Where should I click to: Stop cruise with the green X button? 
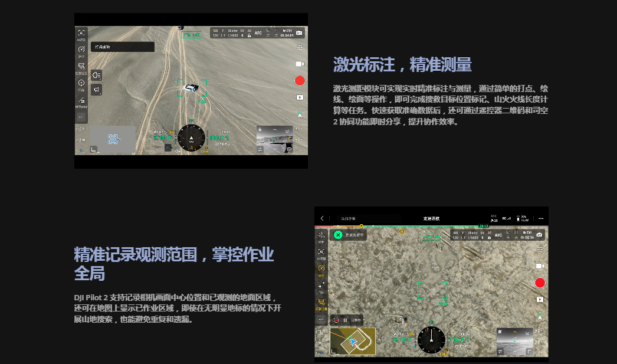338,235
